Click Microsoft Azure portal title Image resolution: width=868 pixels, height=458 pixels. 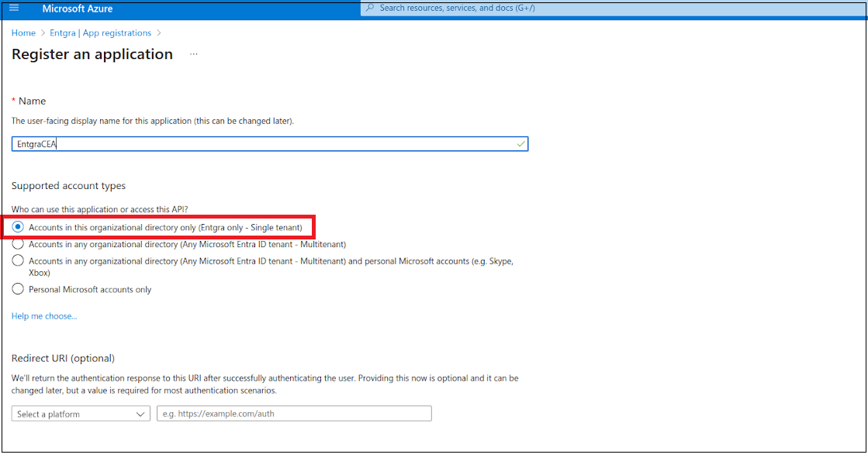(78, 9)
